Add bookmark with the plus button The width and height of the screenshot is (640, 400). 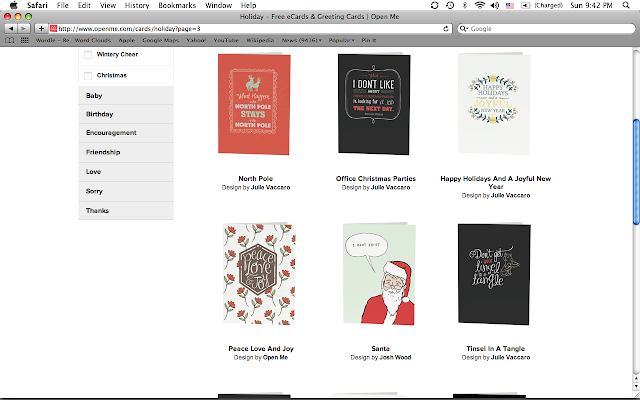click(41, 29)
